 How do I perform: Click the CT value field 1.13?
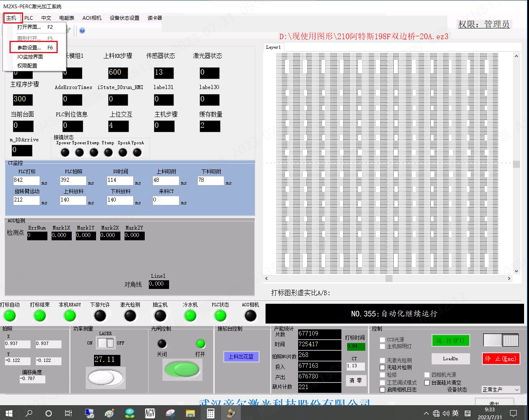click(x=355, y=366)
